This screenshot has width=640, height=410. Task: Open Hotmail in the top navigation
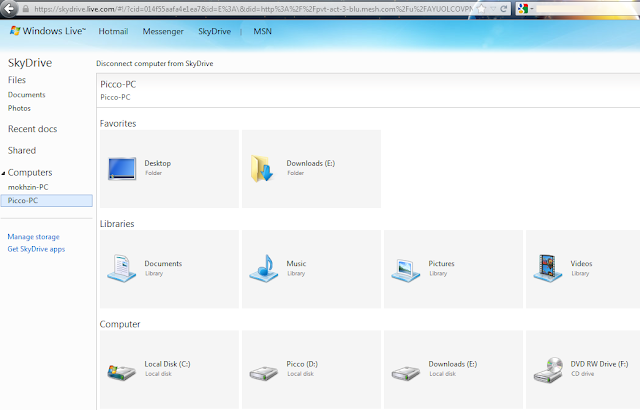(113, 31)
